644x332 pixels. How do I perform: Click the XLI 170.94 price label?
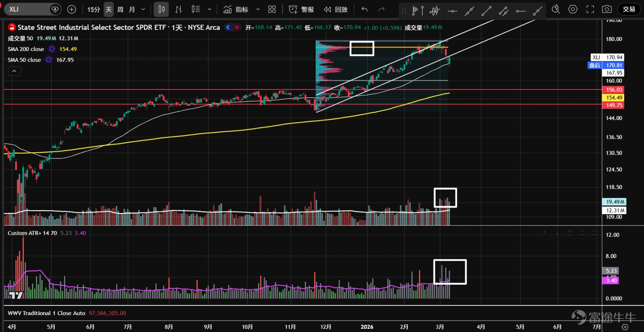pyautogui.click(x=607, y=57)
